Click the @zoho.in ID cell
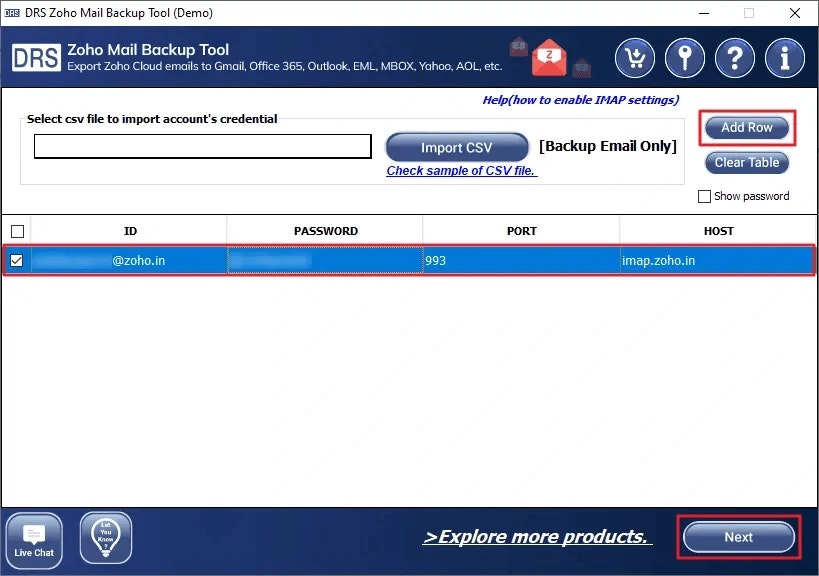 [x=130, y=260]
